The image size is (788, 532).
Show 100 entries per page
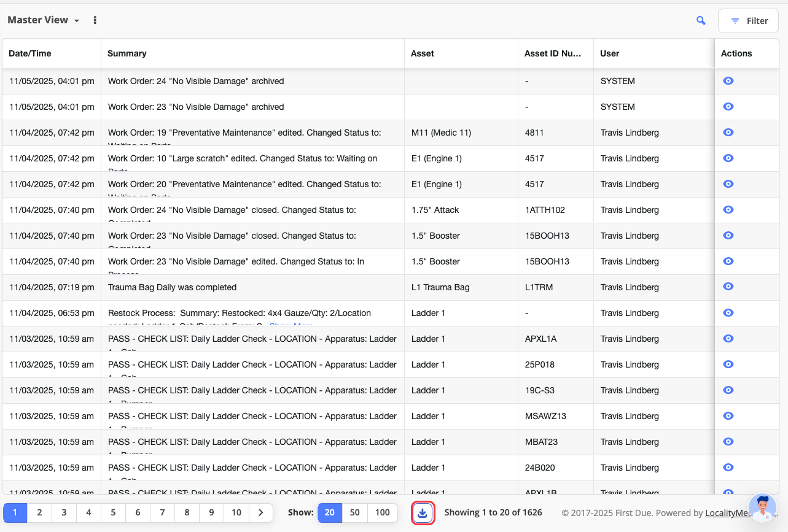pos(382,512)
